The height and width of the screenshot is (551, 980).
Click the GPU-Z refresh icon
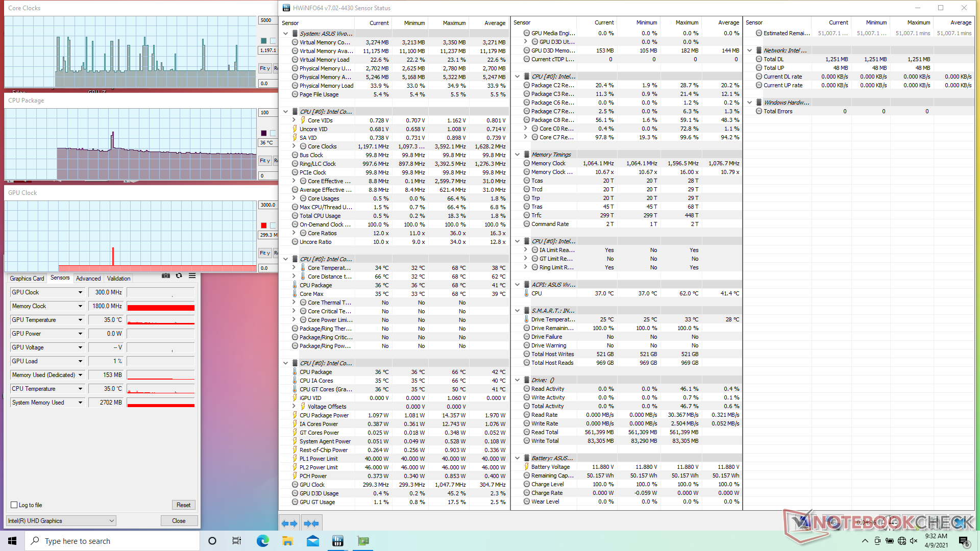[x=179, y=275]
